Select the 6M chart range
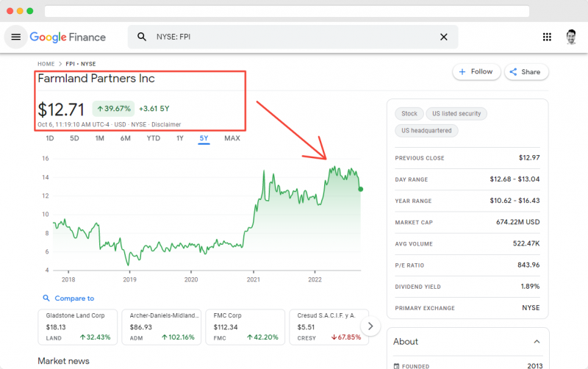The height and width of the screenshot is (369, 588). (125, 138)
